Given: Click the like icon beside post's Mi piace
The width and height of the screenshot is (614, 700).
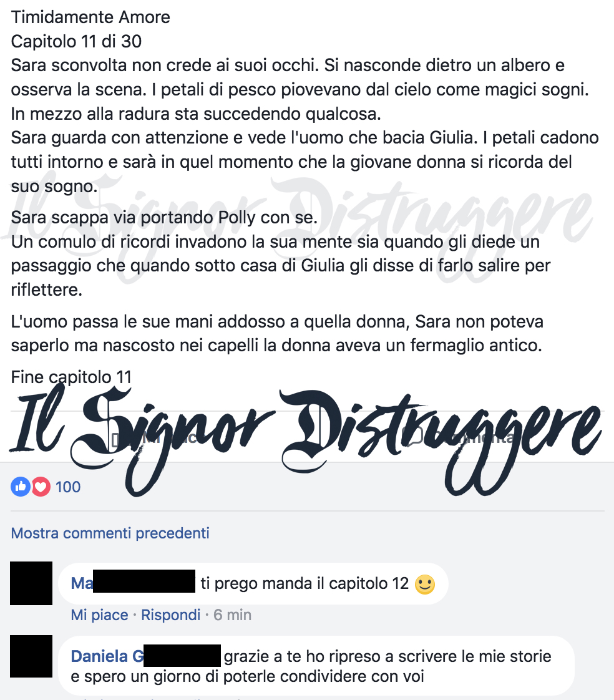Looking at the screenshot, I should (117, 439).
